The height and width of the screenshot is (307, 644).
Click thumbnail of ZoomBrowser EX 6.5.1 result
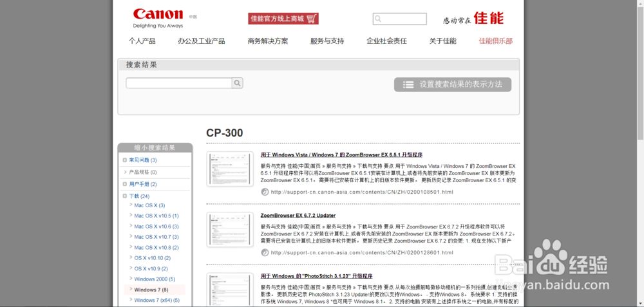pos(230,169)
